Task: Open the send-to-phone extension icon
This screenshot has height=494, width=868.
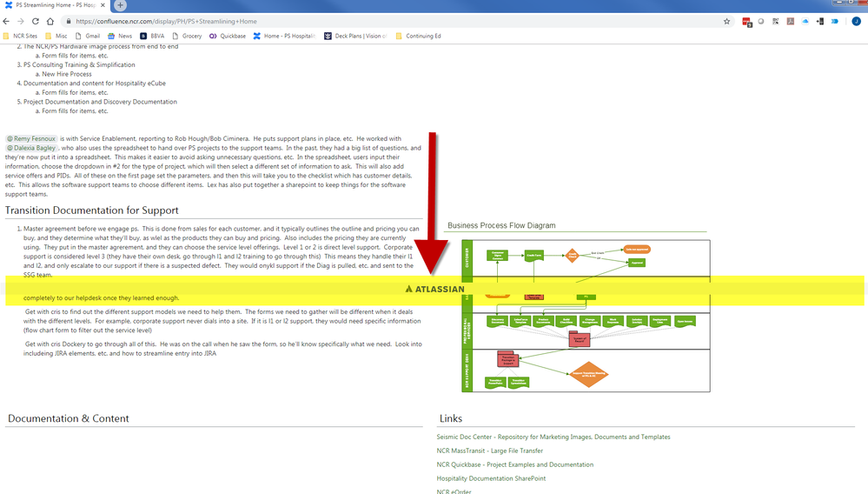Action: tap(820, 21)
